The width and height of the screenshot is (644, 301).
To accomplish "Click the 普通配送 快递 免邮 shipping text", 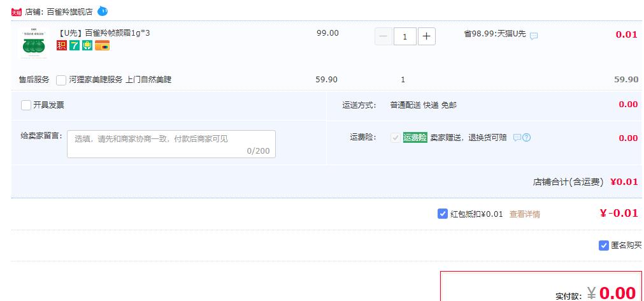I will point(423,105).
